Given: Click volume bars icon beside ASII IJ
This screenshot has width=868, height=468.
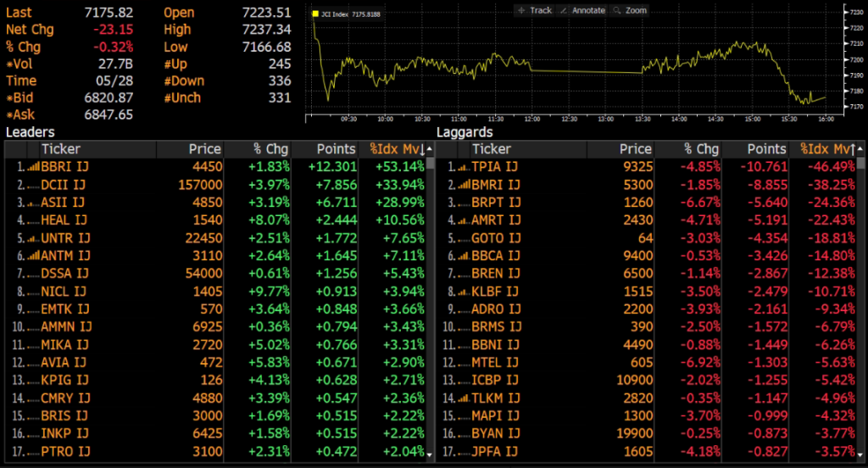Looking at the screenshot, I should tap(33, 203).
